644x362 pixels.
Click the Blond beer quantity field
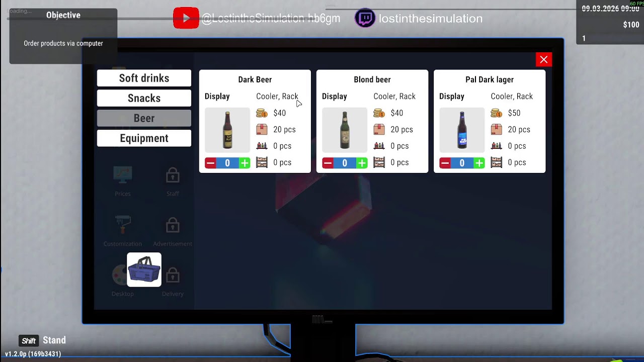click(x=345, y=163)
